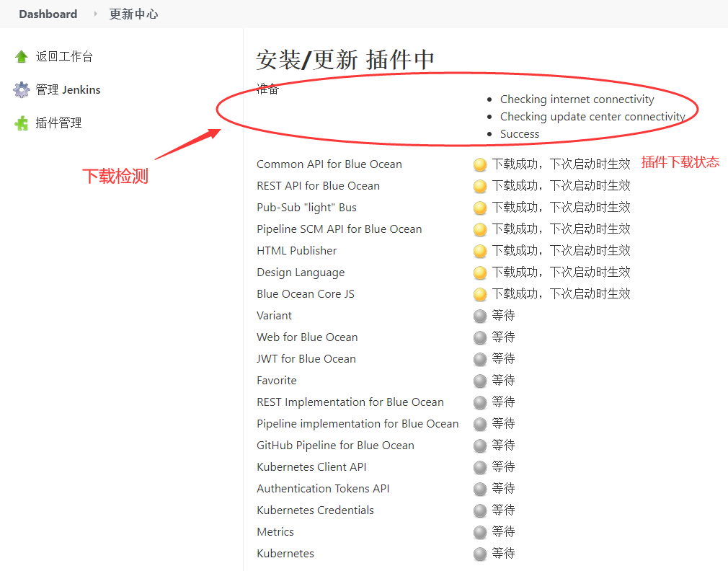Viewport: 728px width, 571px height.
Task: Click grey pending ball for Variant
Action: [480, 316]
